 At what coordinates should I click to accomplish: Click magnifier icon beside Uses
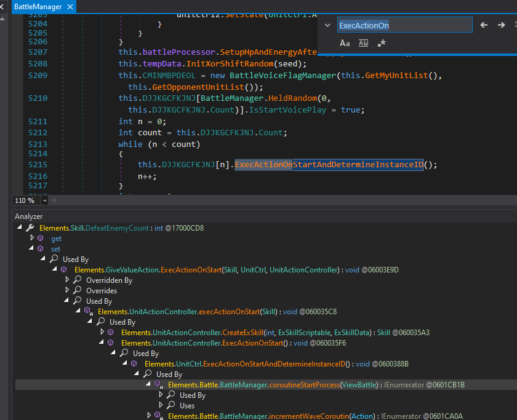tap(171, 405)
